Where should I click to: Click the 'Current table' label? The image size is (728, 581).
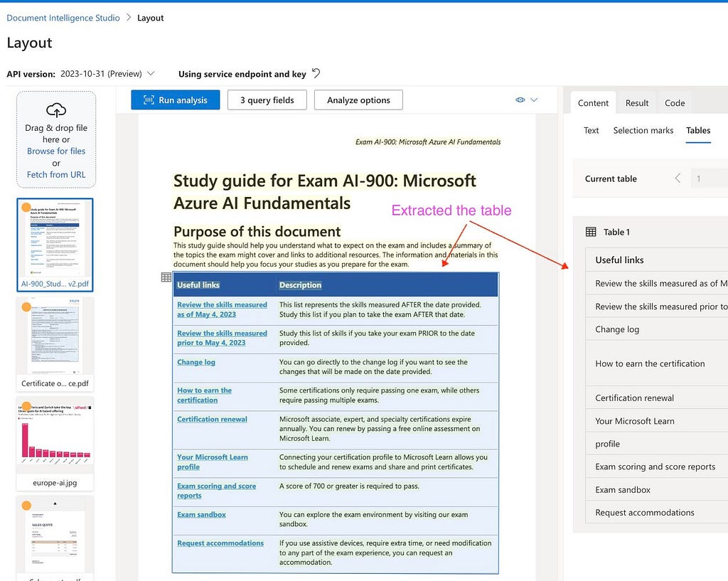[611, 178]
